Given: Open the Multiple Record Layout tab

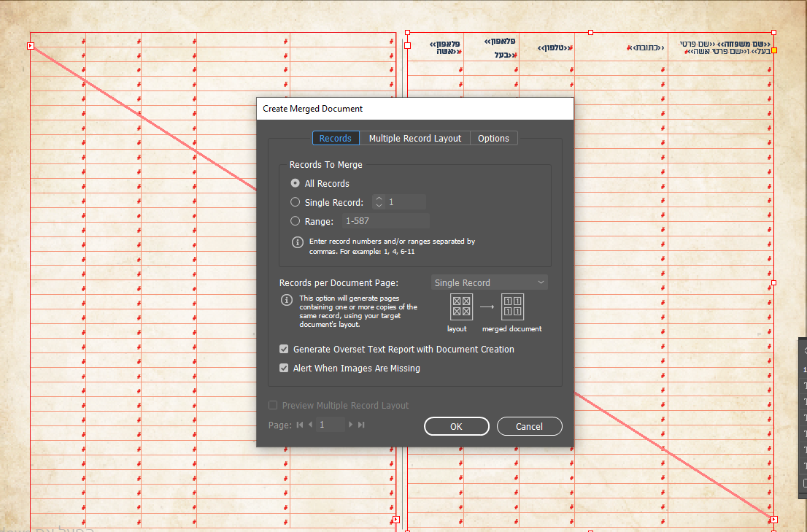Looking at the screenshot, I should click(x=415, y=139).
